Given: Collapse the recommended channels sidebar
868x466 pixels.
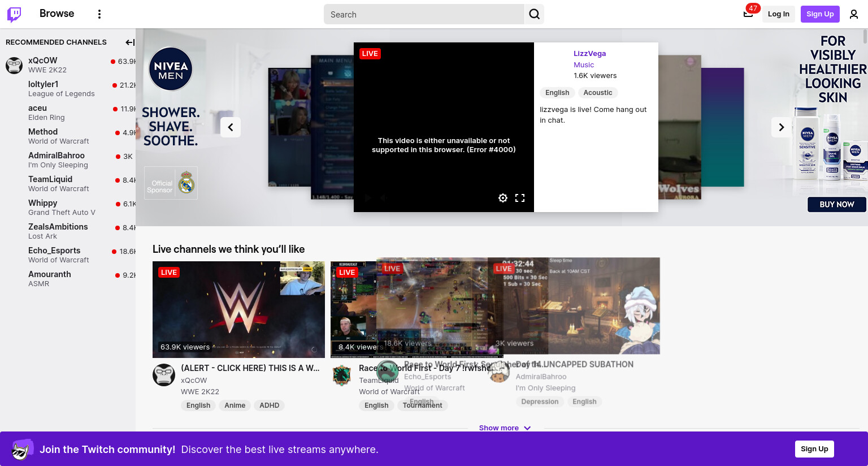Looking at the screenshot, I should pos(129,42).
